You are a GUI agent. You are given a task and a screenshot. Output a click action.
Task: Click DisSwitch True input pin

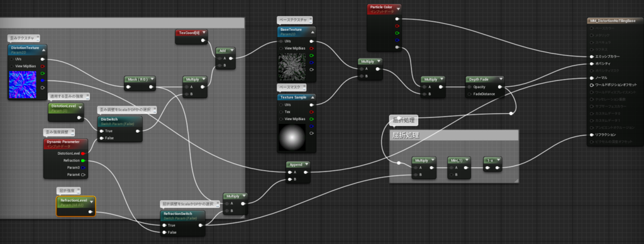click(x=101, y=131)
